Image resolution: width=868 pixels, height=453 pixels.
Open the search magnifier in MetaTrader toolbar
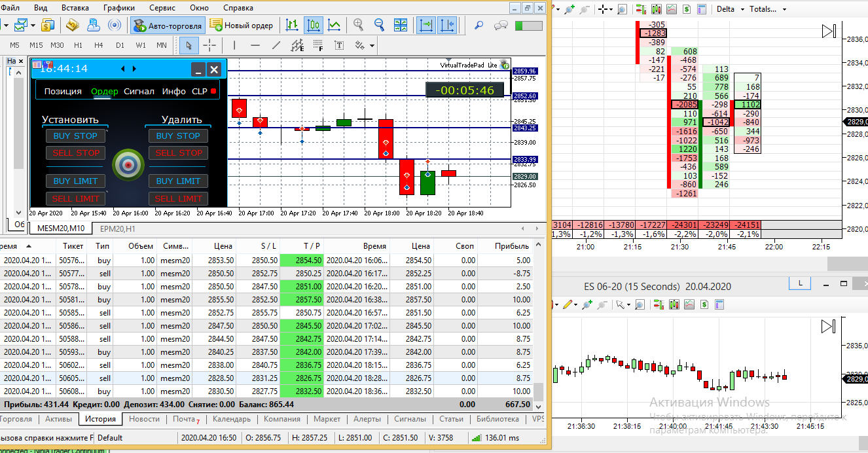479,26
